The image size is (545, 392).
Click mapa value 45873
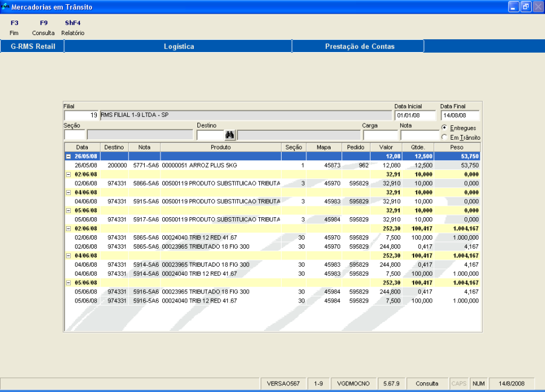[x=332, y=166]
